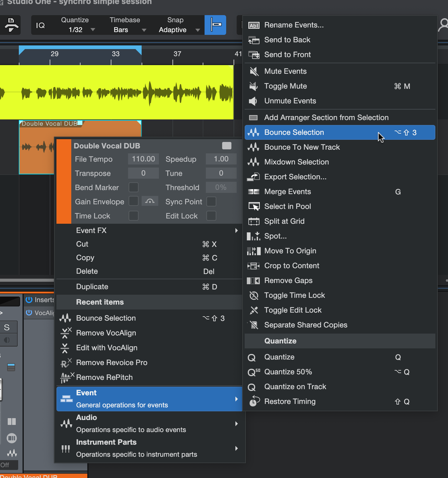This screenshot has height=478, width=448.
Task: Enable the Time Lock checkbox
Action: coord(133,216)
